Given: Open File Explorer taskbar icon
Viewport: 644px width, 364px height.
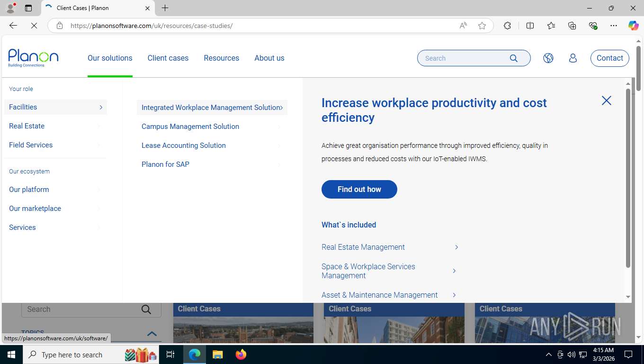Looking at the screenshot, I should pos(217,355).
